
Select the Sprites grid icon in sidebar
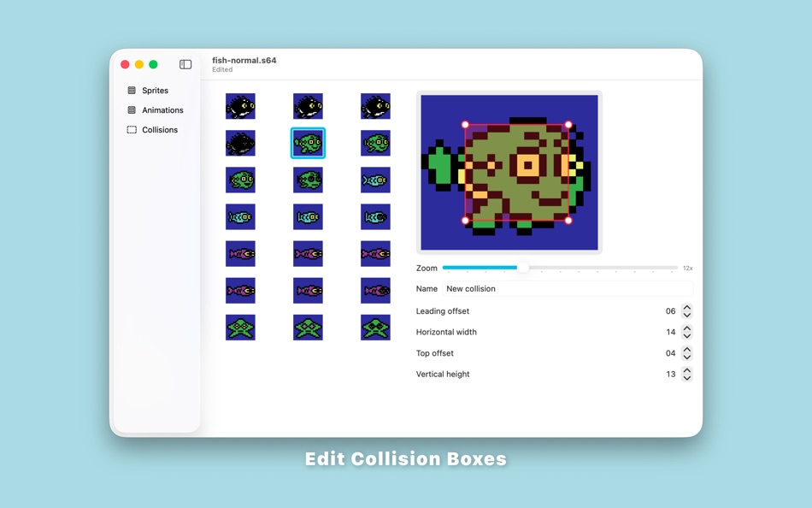132,90
